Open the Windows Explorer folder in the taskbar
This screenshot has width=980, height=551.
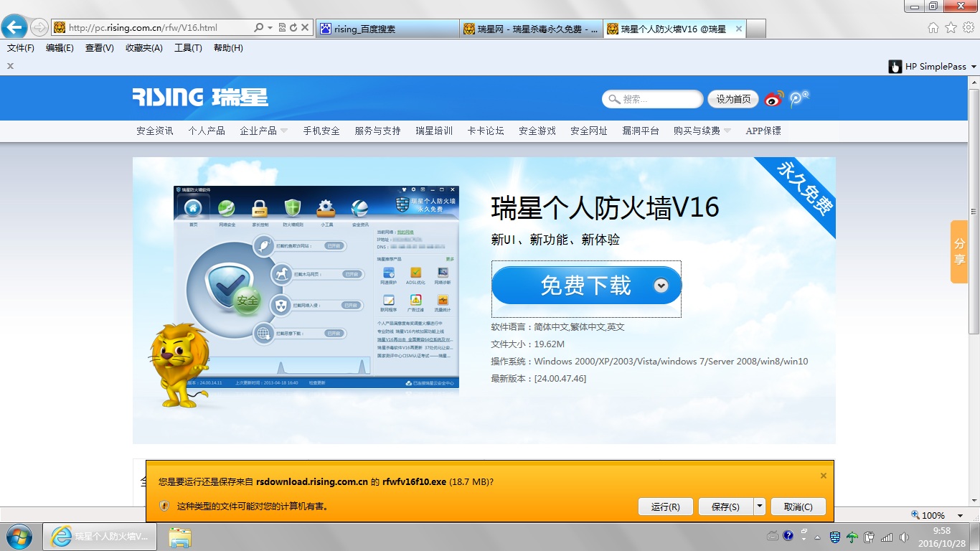click(179, 537)
